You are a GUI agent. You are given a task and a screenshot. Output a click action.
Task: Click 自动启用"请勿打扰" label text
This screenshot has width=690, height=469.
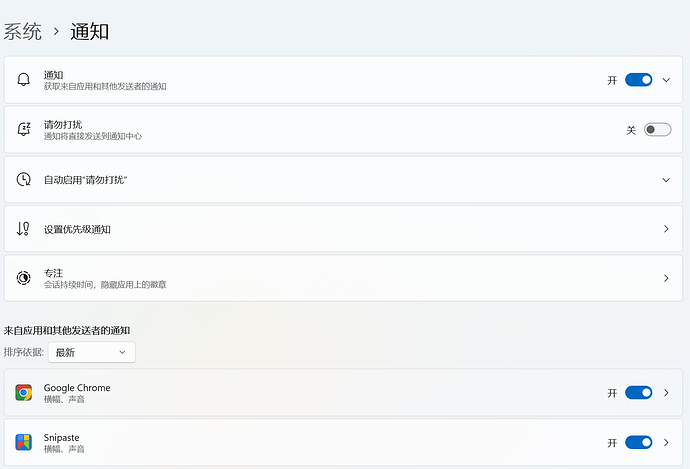(x=85, y=180)
